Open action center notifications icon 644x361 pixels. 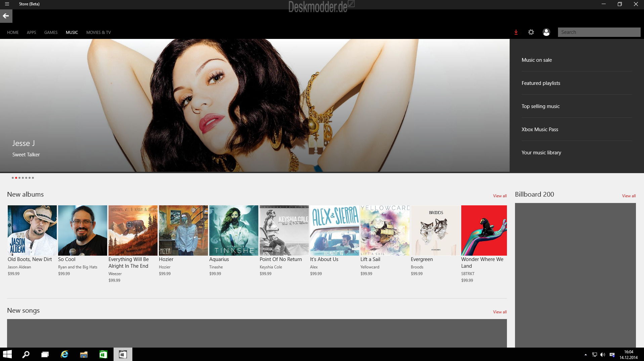click(x=612, y=355)
